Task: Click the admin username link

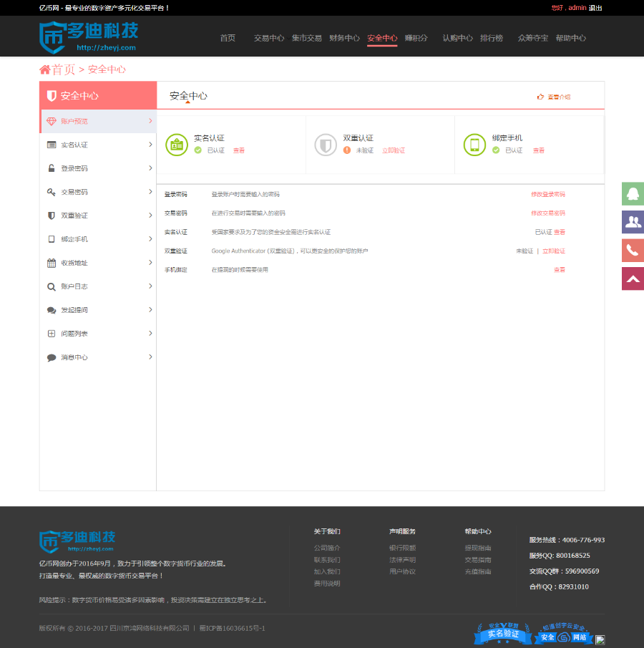Action: [x=577, y=8]
